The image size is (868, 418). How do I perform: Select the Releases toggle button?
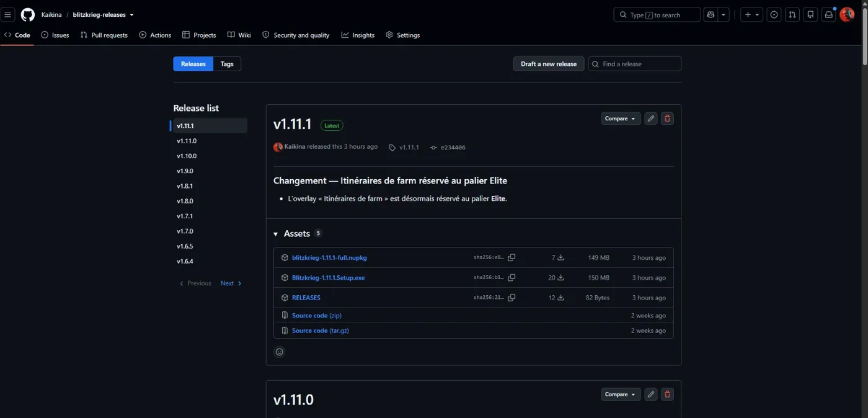193,64
